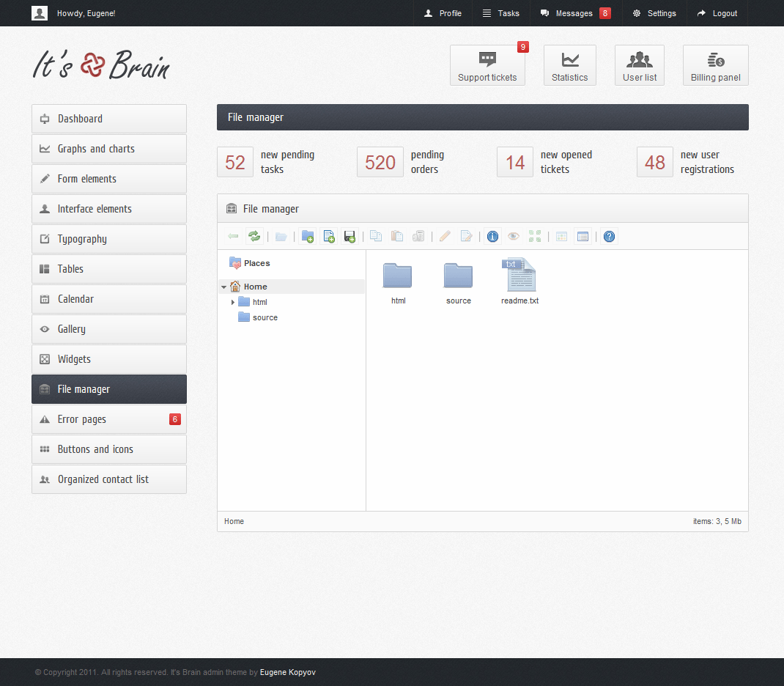Open the file info toolbar icon
The height and width of the screenshot is (686, 784).
click(x=492, y=236)
